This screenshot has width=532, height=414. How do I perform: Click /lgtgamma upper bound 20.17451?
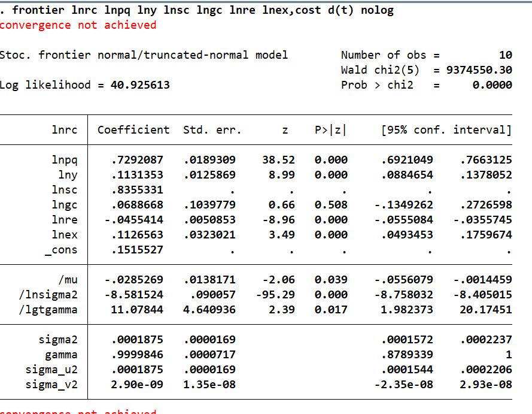coord(486,310)
